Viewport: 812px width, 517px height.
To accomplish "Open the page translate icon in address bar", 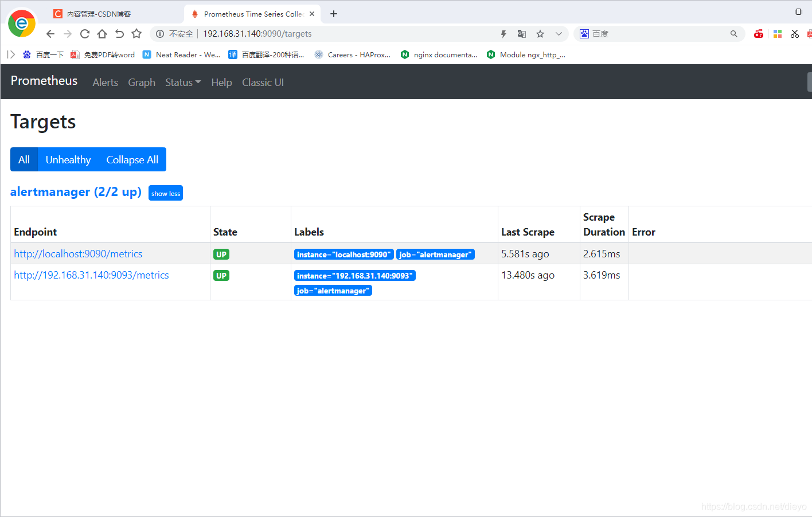I will pos(522,34).
